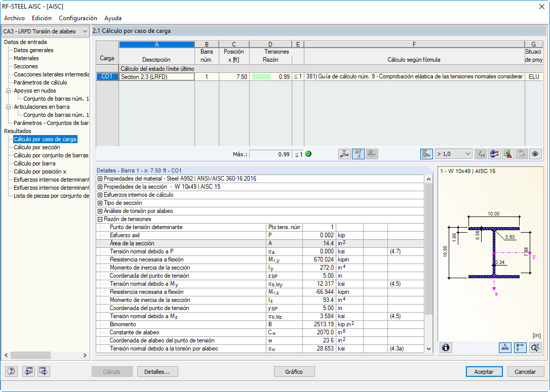Screen dimensions: 550x392
Task: Select Lista de piezas por conjunto item
Action: coord(51,196)
